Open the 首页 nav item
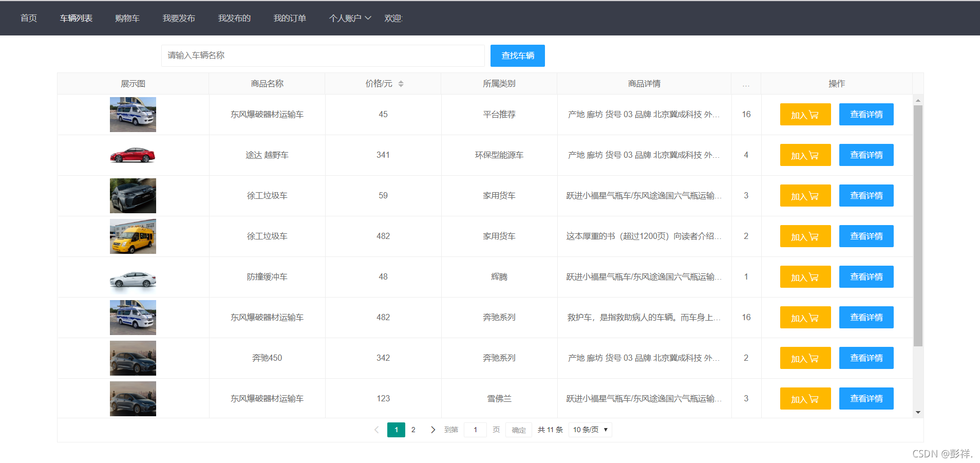The image size is (980, 463). click(29, 18)
